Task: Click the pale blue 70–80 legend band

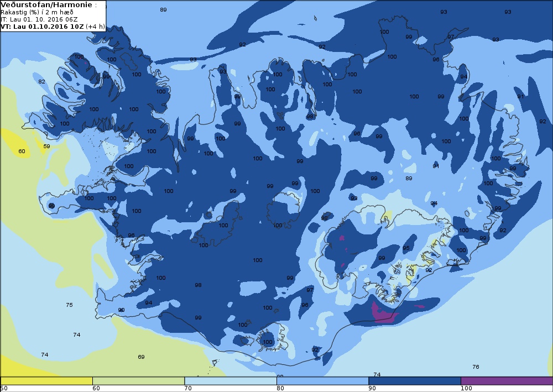Action: [231, 381]
